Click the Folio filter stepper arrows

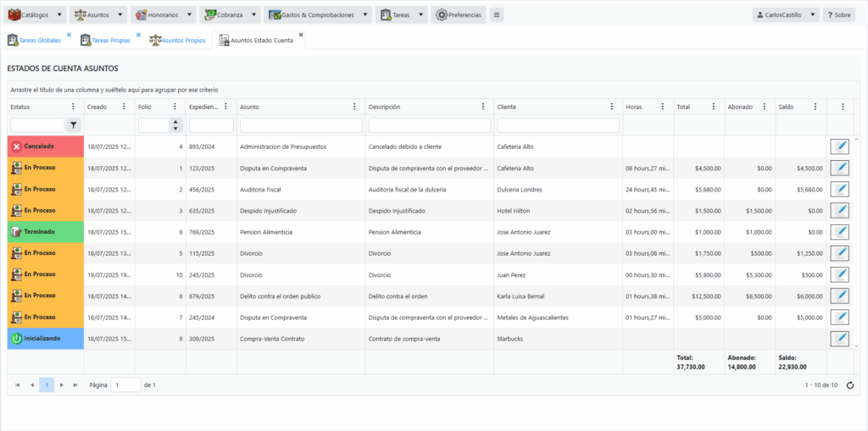175,125
